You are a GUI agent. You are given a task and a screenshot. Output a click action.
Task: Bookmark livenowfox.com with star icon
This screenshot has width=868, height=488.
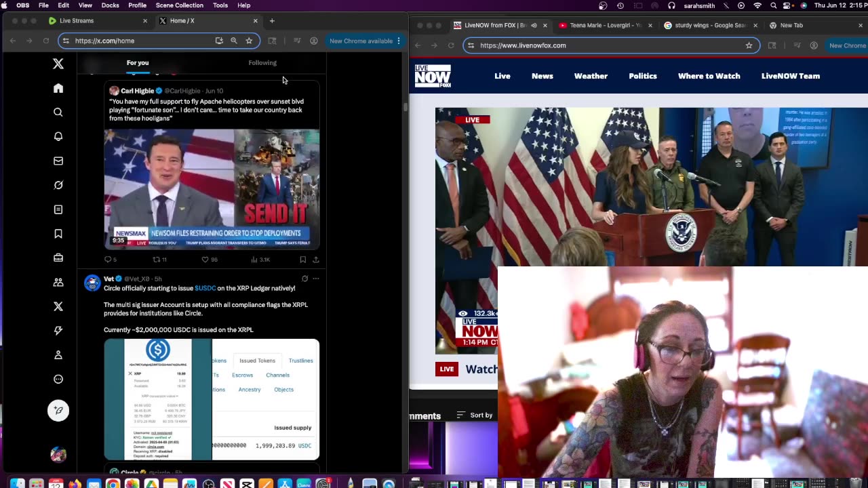[x=749, y=45]
